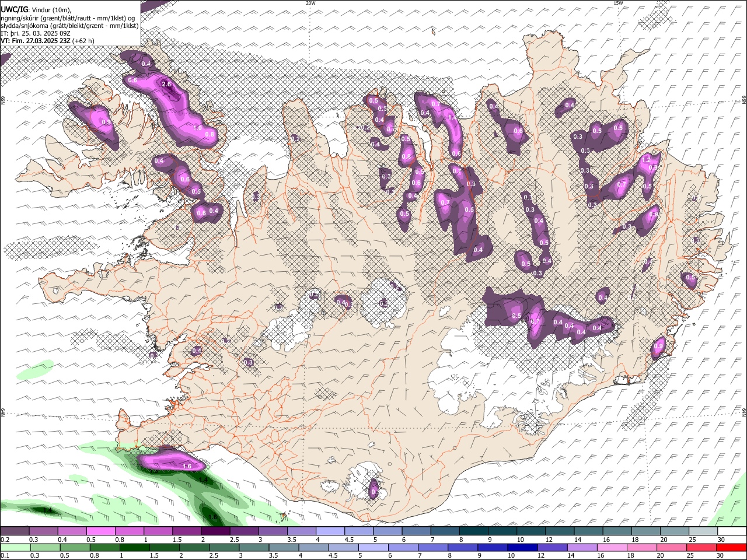Click the deep navy rain swatch between 10 and 12

[522, 547]
